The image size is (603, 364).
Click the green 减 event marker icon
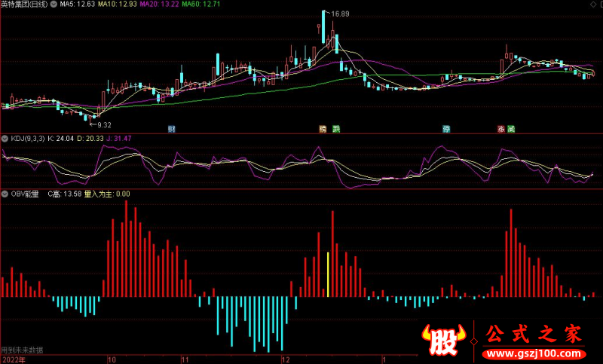point(510,129)
